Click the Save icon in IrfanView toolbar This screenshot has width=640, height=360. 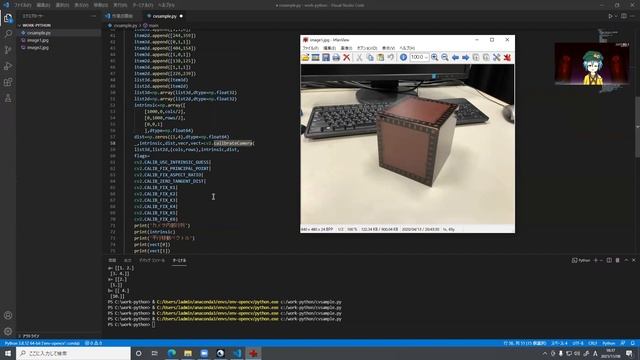pyautogui.click(x=326, y=58)
